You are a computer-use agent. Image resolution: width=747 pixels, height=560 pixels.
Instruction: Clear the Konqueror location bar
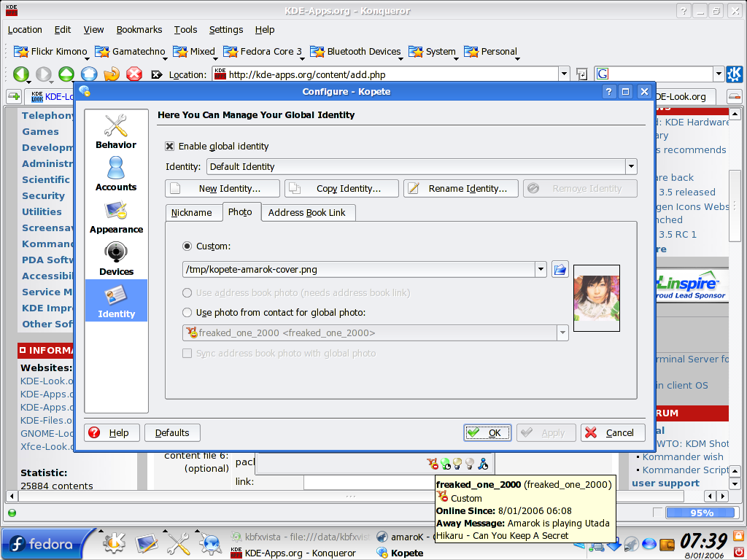coord(156,75)
